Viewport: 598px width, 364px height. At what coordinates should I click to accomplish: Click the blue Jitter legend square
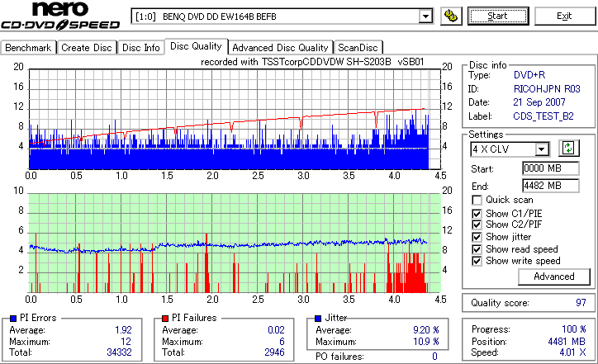(318, 319)
